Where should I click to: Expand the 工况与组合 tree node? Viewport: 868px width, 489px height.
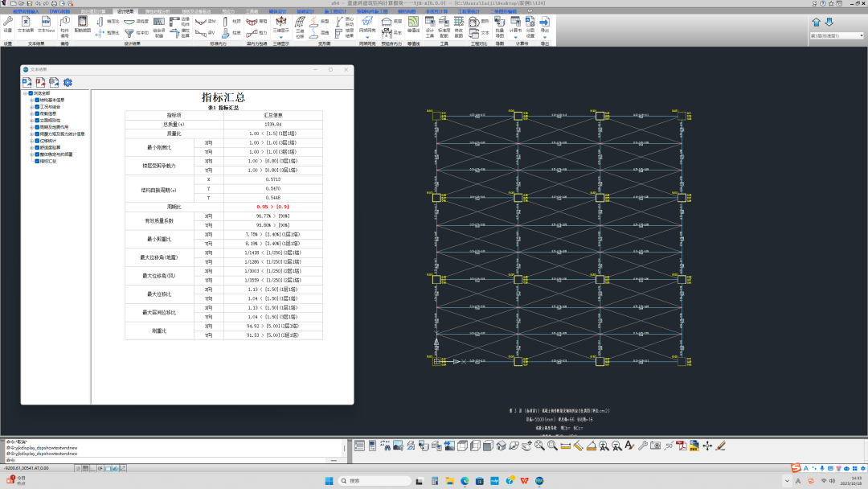(x=31, y=107)
